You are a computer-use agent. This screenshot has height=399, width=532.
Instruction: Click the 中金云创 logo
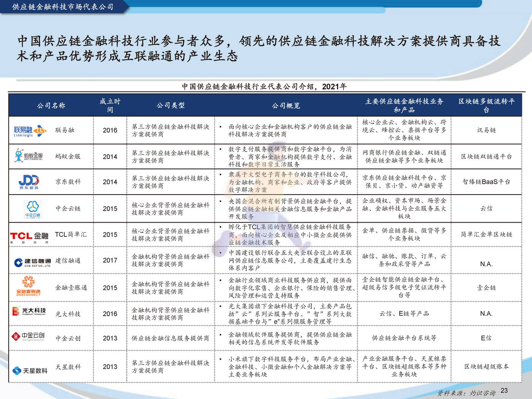click(28, 336)
